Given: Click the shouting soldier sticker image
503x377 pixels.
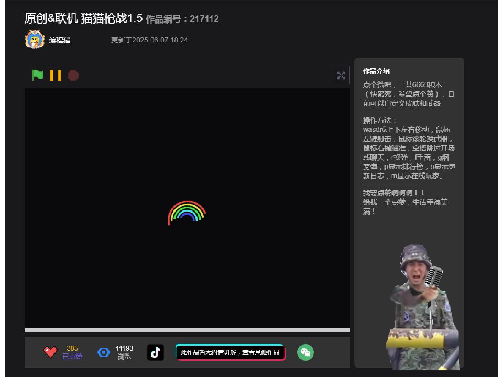Looking at the screenshot, I should click(x=423, y=307).
